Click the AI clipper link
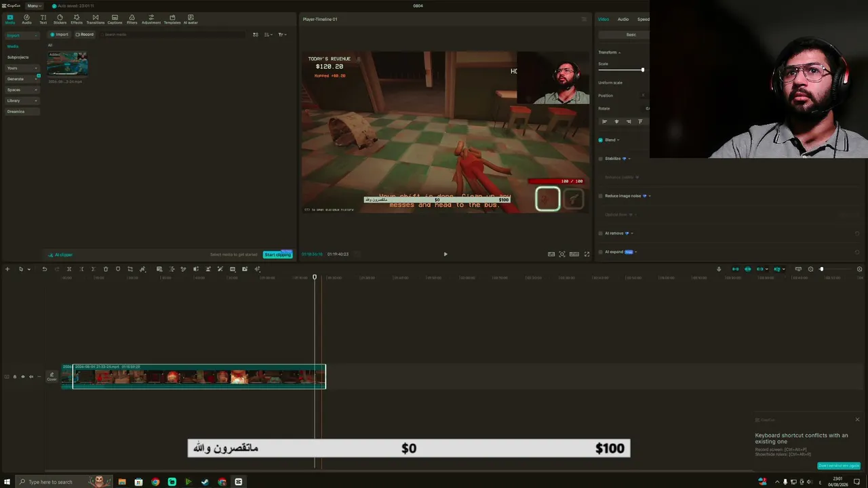Viewport: 868px width, 488px height. pyautogui.click(x=61, y=255)
